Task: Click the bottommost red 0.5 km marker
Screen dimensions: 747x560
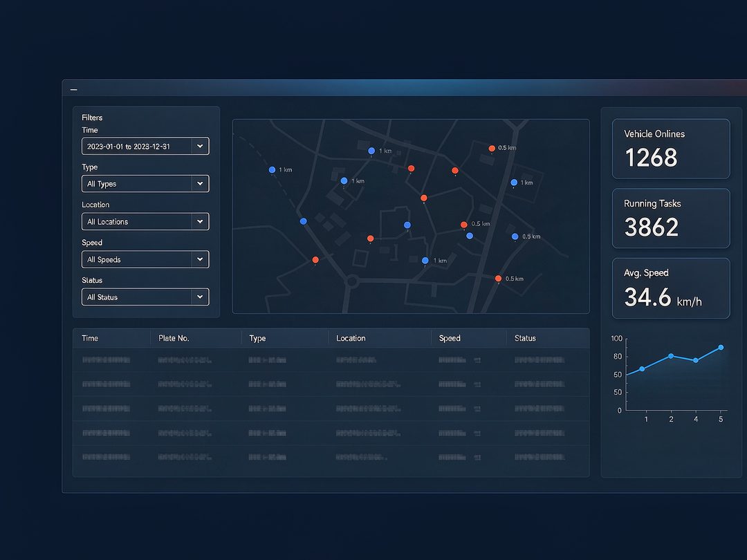Action: coord(498,279)
